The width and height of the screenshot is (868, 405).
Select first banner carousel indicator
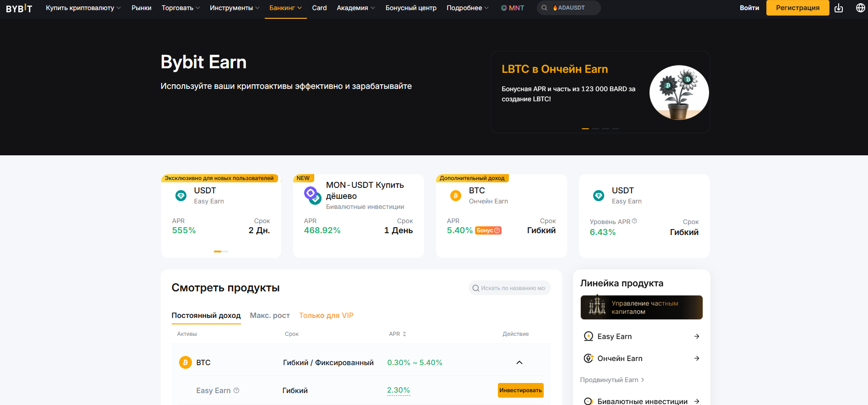(x=585, y=129)
